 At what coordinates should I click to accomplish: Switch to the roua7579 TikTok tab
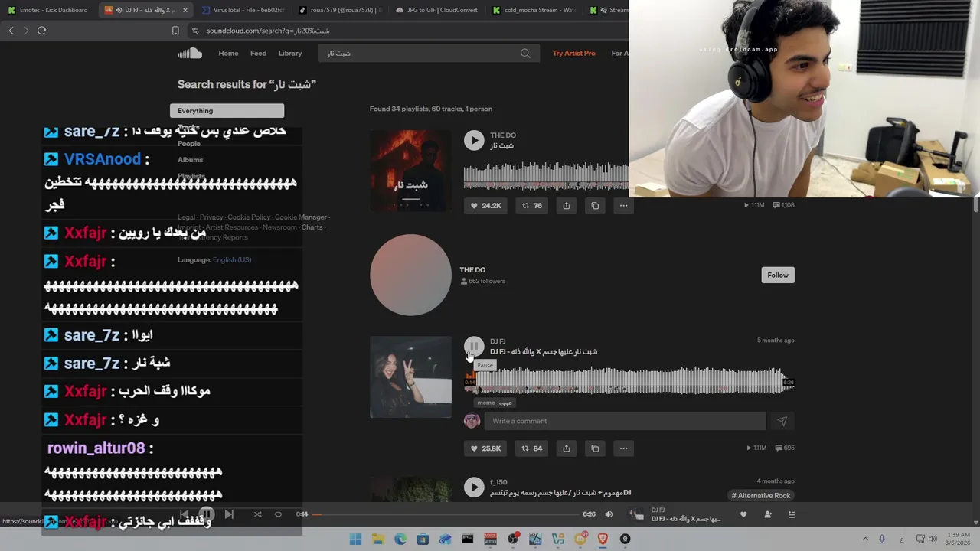(339, 10)
